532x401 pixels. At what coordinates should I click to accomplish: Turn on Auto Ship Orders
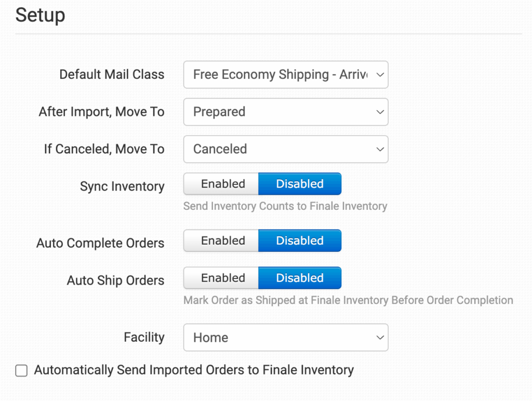(223, 278)
